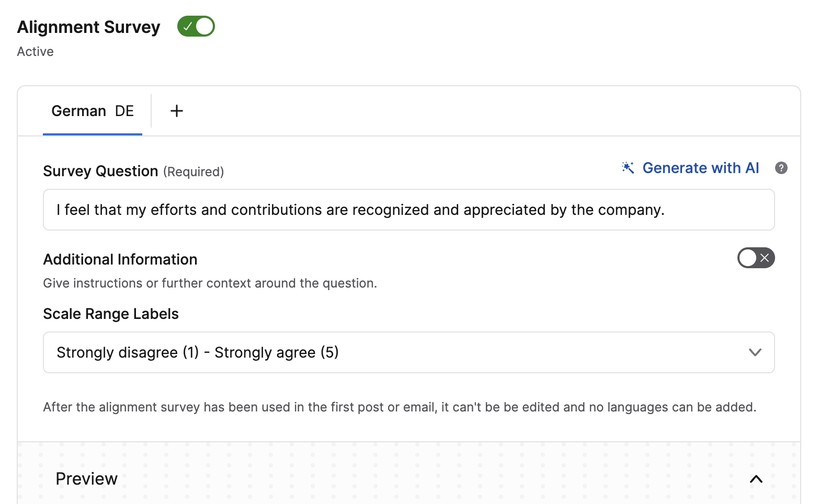
Task: Enable the Additional Information switch
Action: point(756,258)
